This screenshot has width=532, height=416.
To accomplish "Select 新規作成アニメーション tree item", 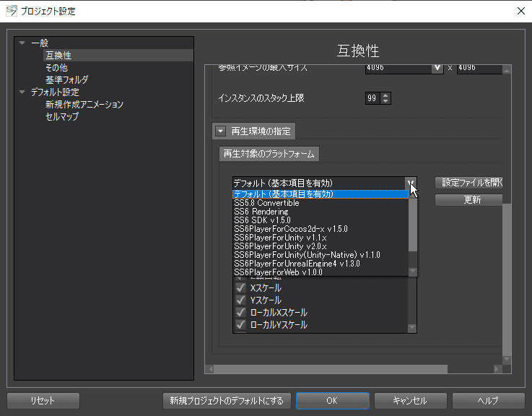I will (x=84, y=104).
